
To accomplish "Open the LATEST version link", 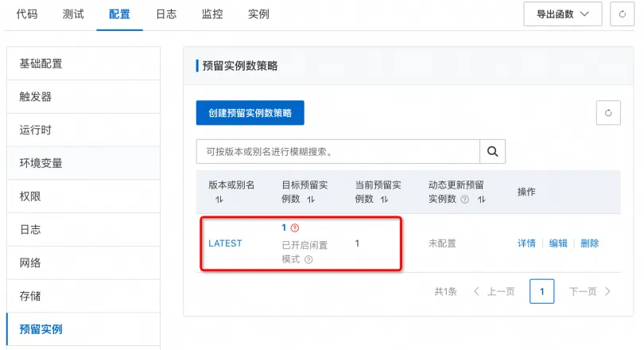I will tap(225, 243).
